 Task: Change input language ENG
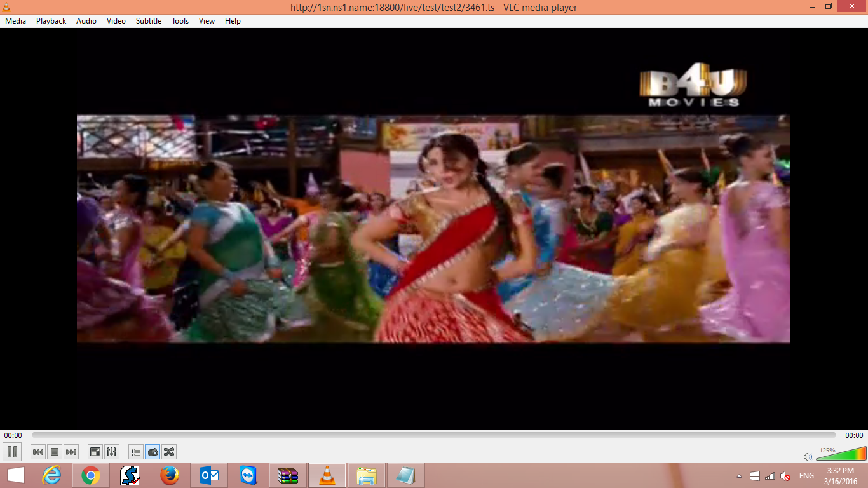pyautogui.click(x=806, y=476)
